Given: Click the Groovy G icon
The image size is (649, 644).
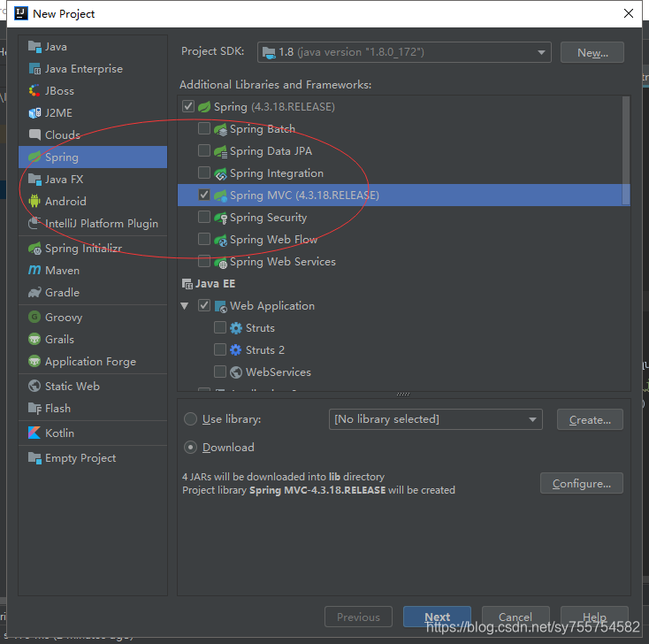Looking at the screenshot, I should [34, 317].
